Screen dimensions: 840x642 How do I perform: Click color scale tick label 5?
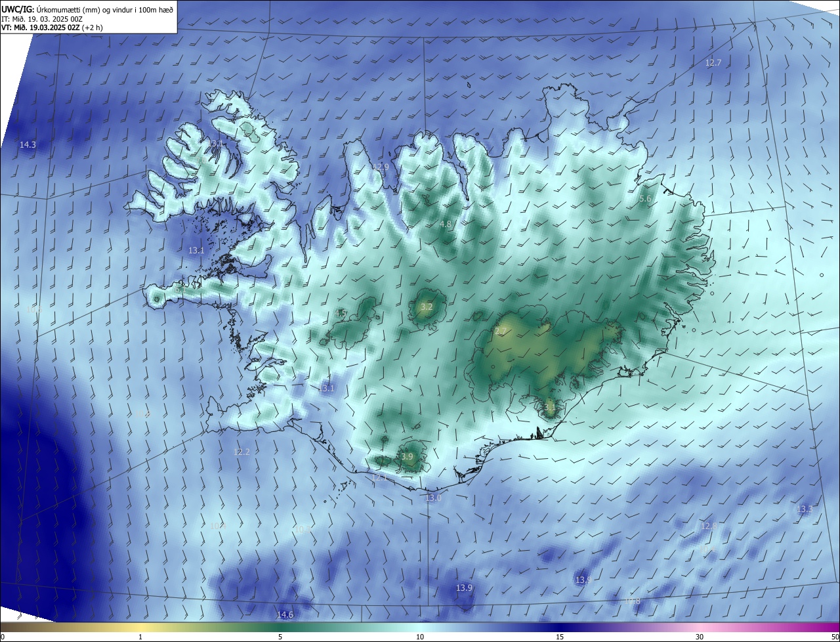pos(280,637)
